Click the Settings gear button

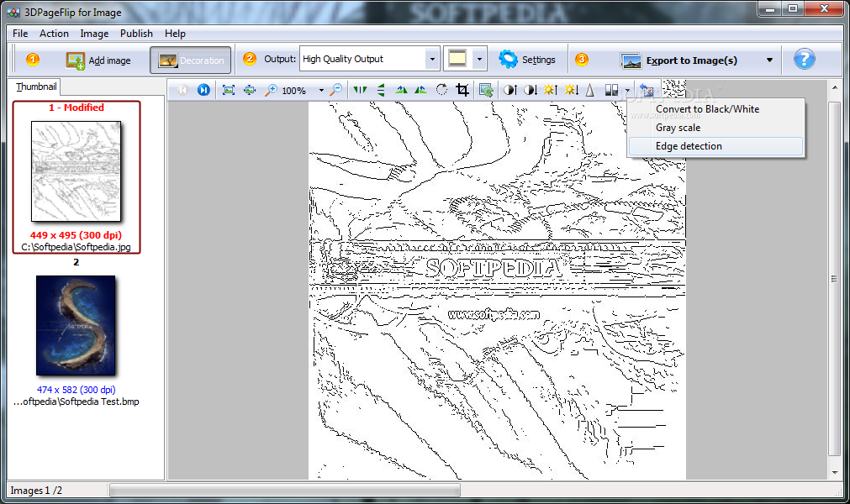pos(527,59)
